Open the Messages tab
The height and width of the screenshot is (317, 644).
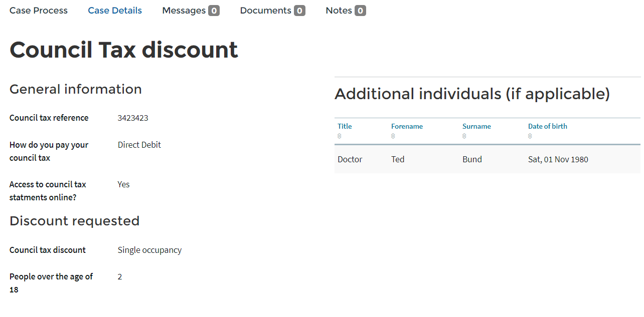pos(184,11)
